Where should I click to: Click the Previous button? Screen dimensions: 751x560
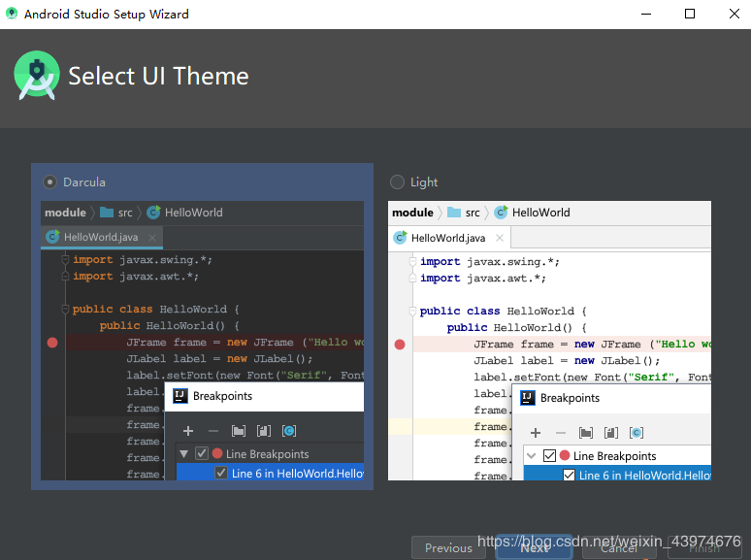click(x=448, y=547)
